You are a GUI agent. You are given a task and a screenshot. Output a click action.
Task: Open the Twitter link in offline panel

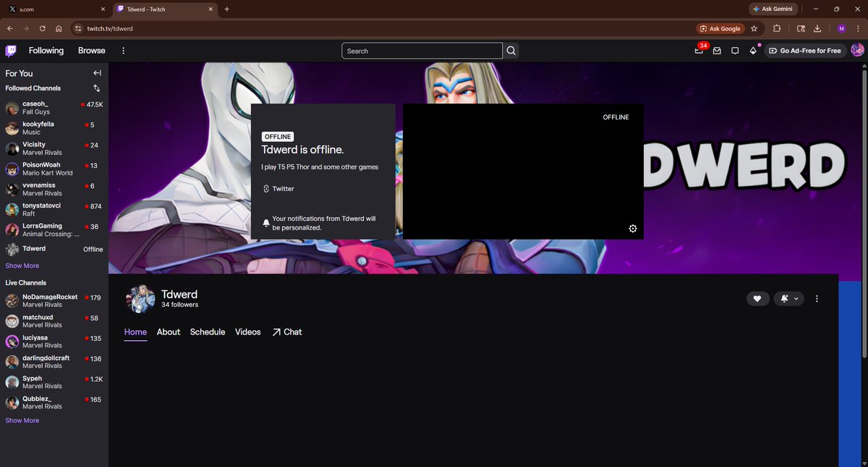pos(278,188)
